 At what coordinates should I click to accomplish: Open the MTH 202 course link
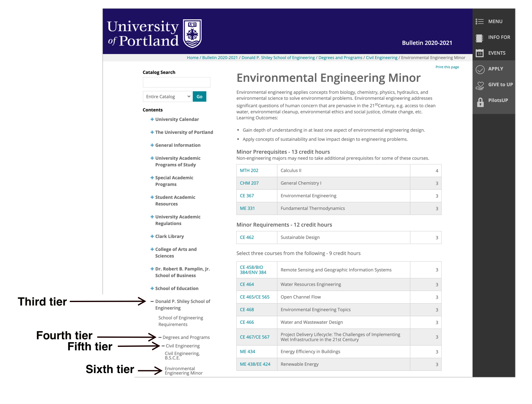[x=249, y=170]
